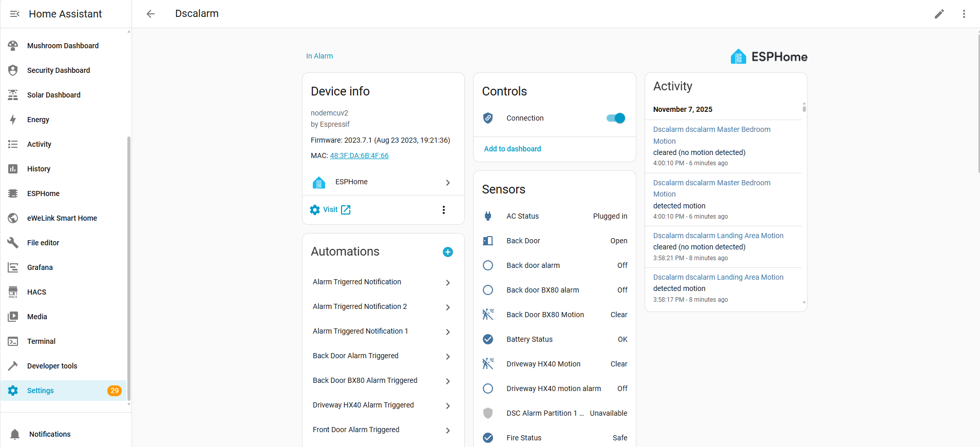The height and width of the screenshot is (447, 980).
Task: Click the Driveway HX40 motion alarm circle
Action: pos(488,388)
